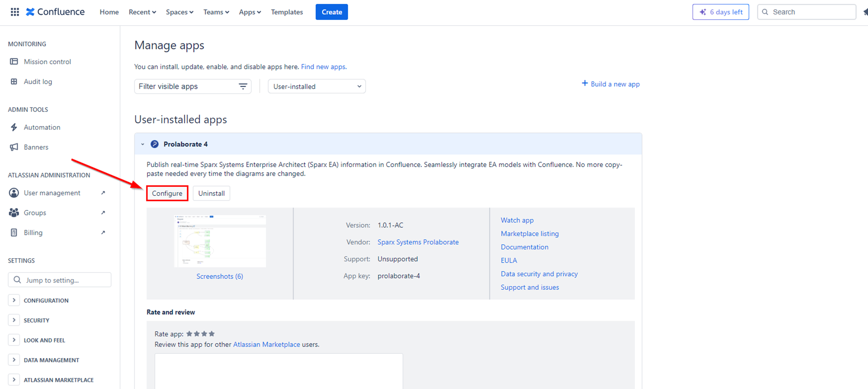
Task: Go to Automation admin tool
Action: [42, 127]
